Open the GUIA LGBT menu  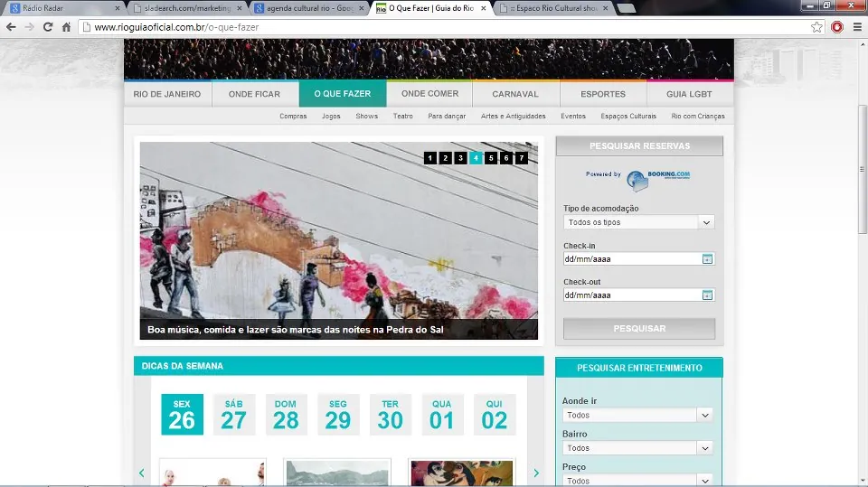pyautogui.click(x=689, y=94)
